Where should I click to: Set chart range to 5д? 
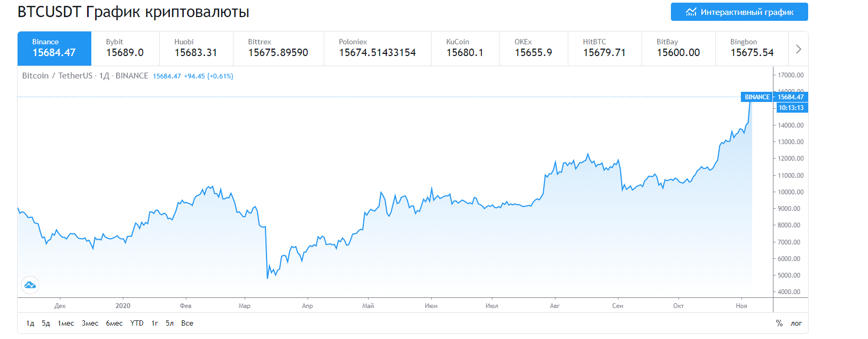click(x=46, y=323)
